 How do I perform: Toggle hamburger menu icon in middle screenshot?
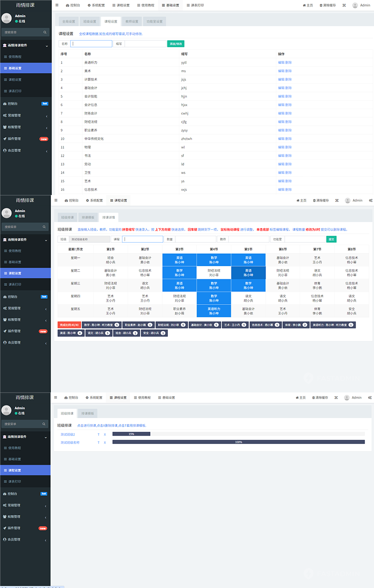tap(57, 200)
